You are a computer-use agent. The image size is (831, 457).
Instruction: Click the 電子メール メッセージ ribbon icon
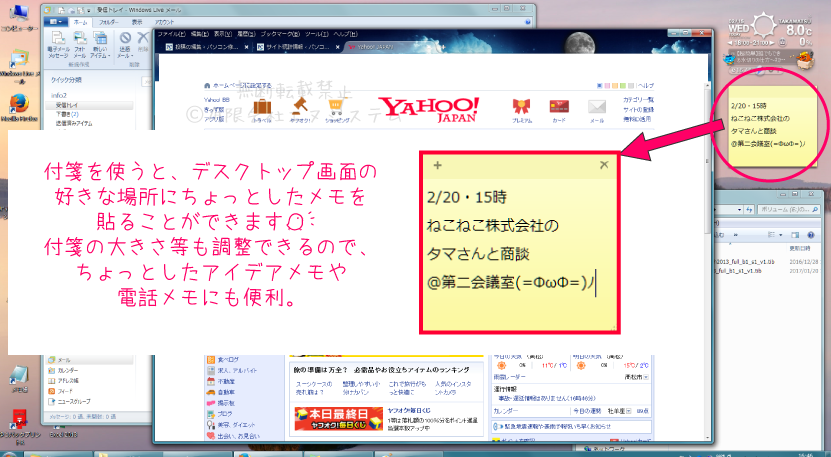click(58, 45)
